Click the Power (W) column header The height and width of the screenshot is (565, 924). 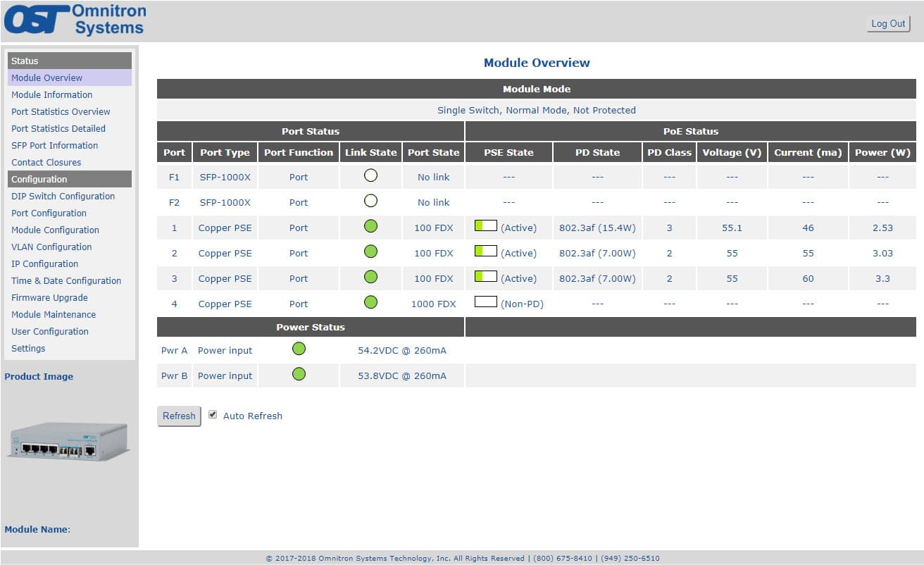click(882, 152)
